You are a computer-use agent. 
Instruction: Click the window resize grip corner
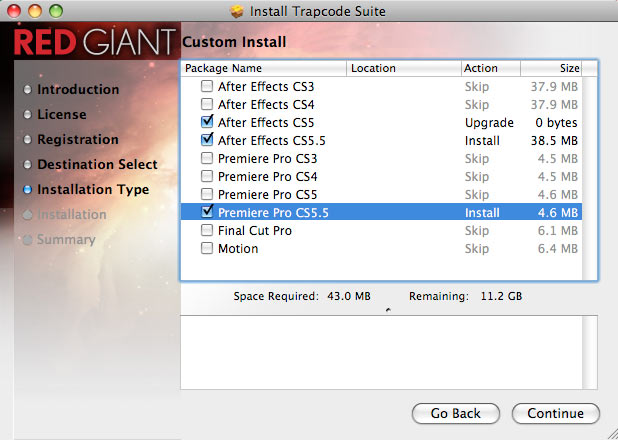(x=612, y=434)
